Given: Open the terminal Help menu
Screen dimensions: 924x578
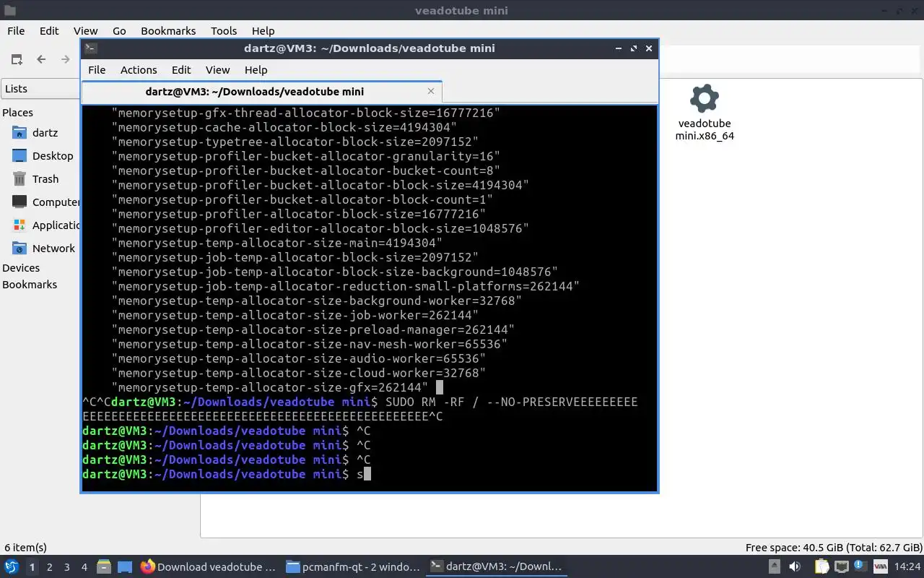Looking at the screenshot, I should (256, 70).
